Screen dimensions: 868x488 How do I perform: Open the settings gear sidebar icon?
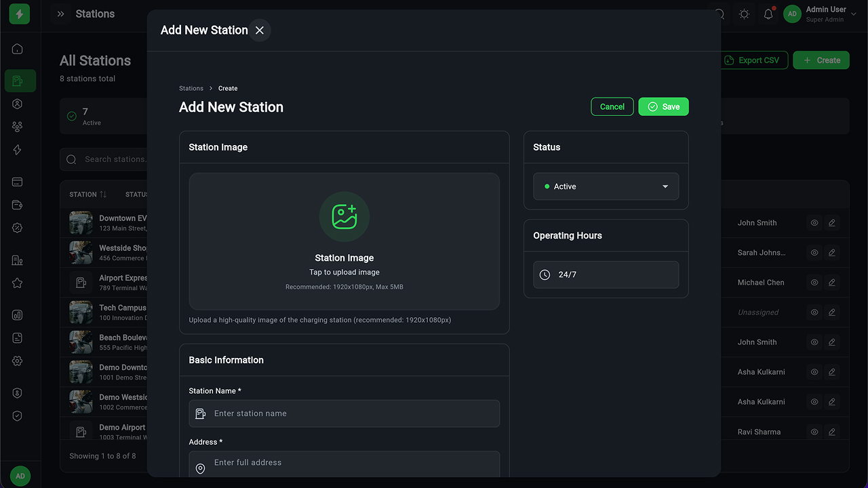(x=18, y=361)
